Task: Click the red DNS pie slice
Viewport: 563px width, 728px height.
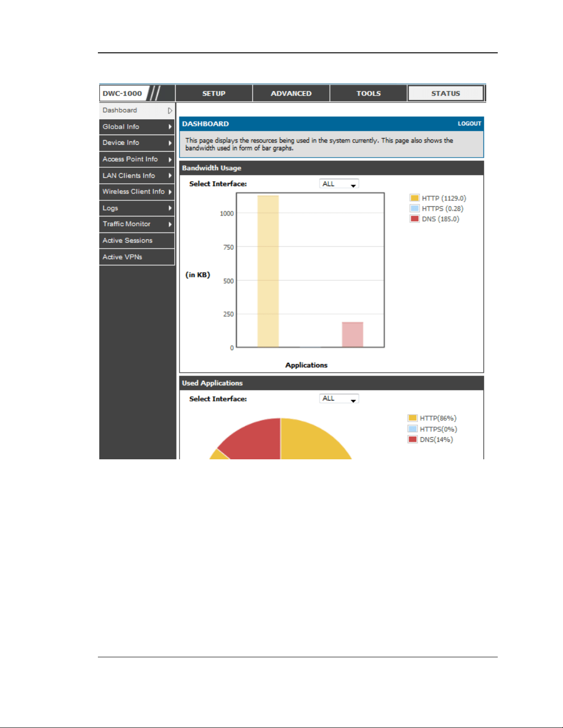Action: (x=250, y=439)
